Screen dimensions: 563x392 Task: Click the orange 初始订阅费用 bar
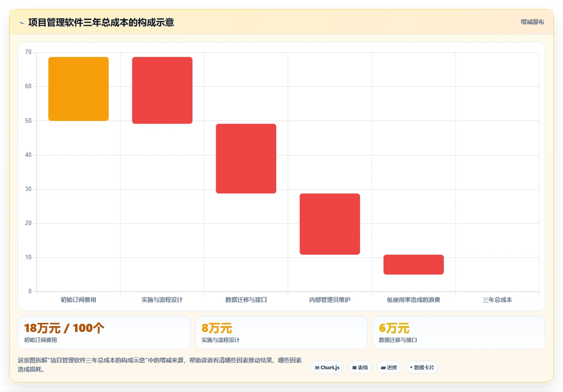tap(78, 89)
